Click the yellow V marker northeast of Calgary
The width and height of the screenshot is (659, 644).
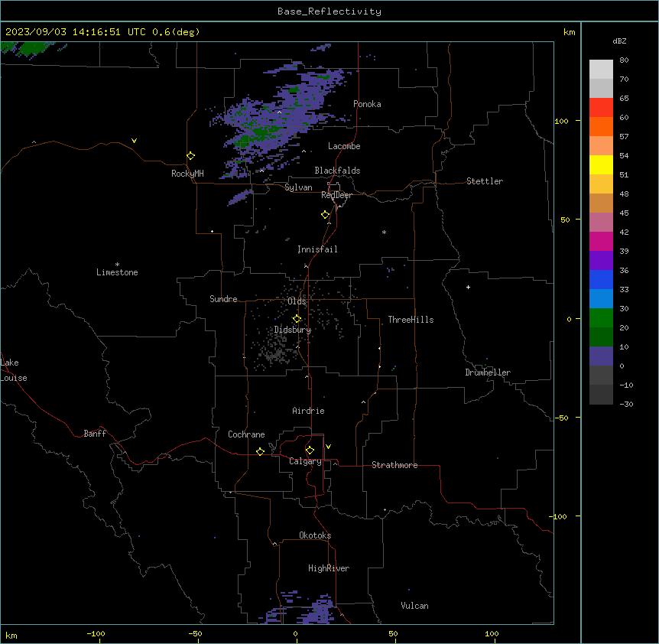tap(328, 447)
